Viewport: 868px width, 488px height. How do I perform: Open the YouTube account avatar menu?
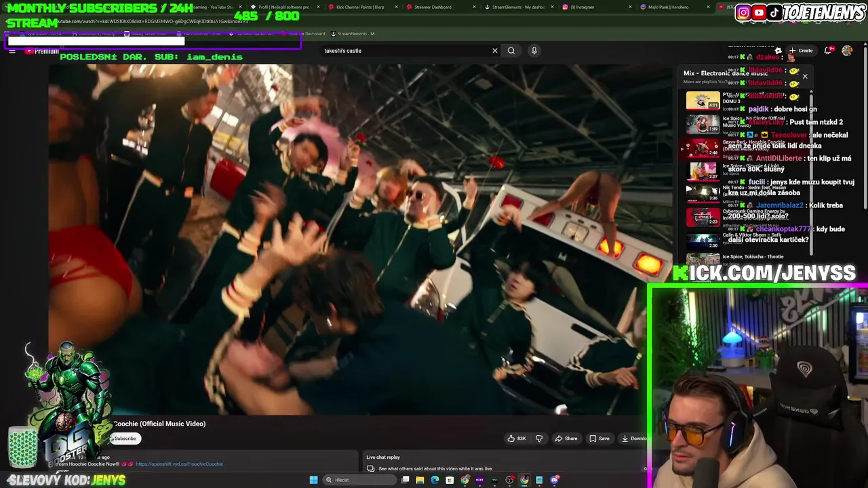847,50
